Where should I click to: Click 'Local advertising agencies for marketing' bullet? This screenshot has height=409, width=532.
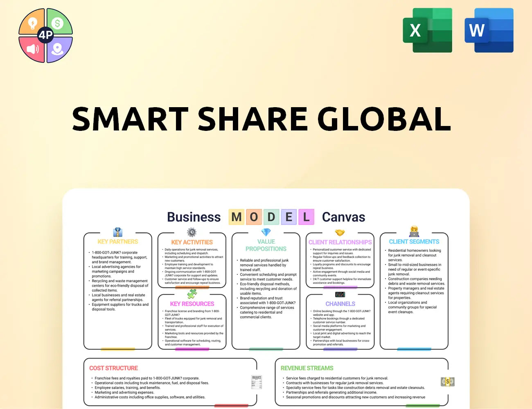pyautogui.click(x=116, y=271)
